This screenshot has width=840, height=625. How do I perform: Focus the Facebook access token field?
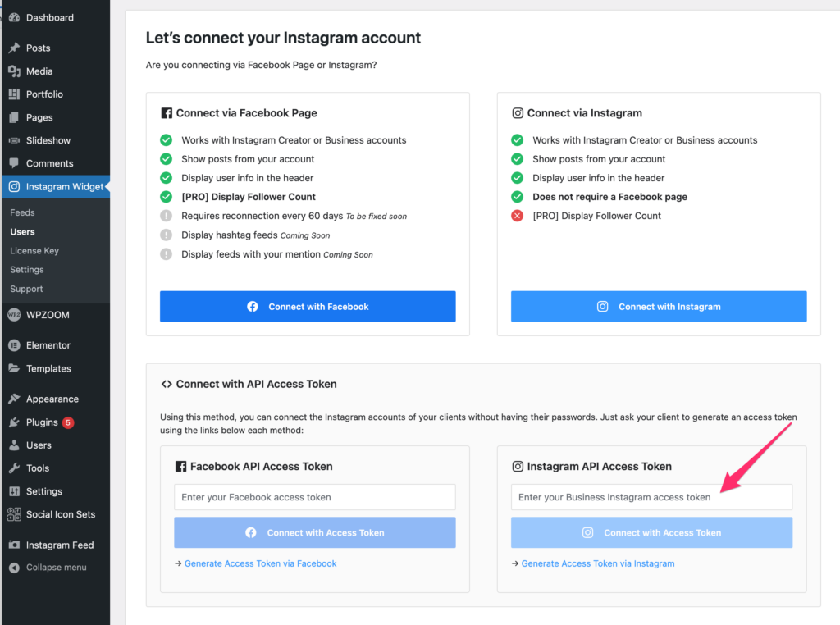click(314, 497)
